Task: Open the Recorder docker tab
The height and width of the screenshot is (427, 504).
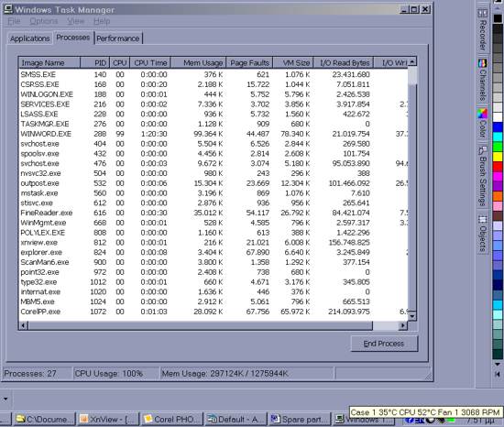Action: [x=482, y=30]
